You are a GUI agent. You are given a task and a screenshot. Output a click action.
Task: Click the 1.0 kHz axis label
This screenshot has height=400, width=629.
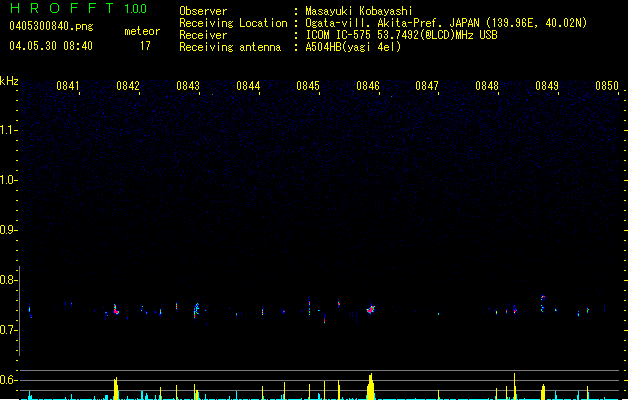[8, 180]
